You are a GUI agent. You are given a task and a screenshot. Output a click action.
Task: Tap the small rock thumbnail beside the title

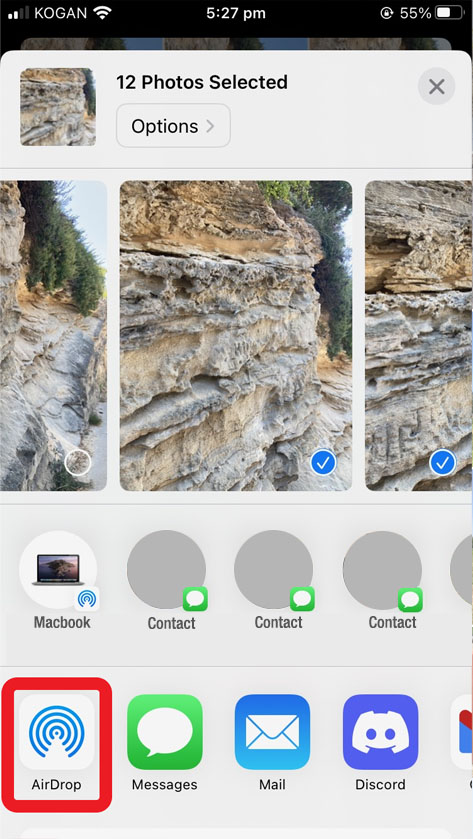[x=58, y=107]
